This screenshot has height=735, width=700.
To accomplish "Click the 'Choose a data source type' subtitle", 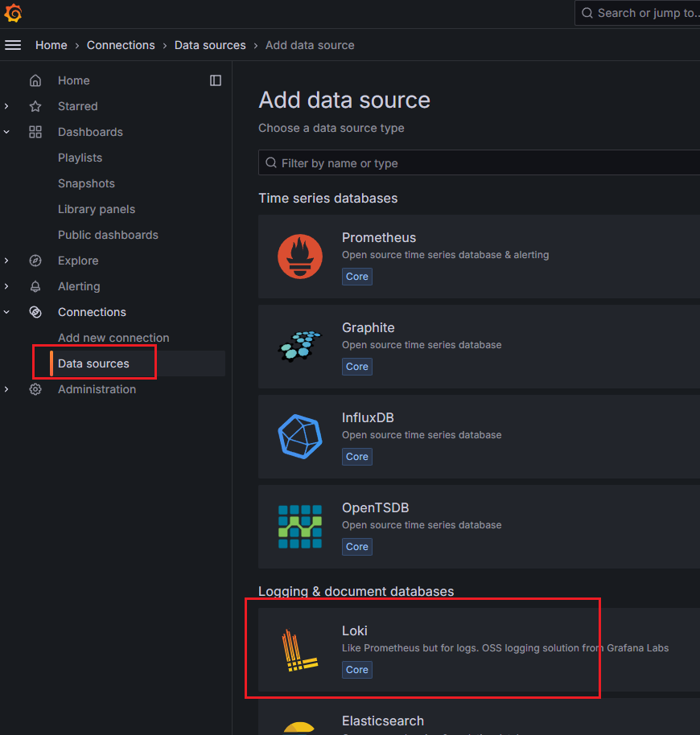I will (331, 128).
